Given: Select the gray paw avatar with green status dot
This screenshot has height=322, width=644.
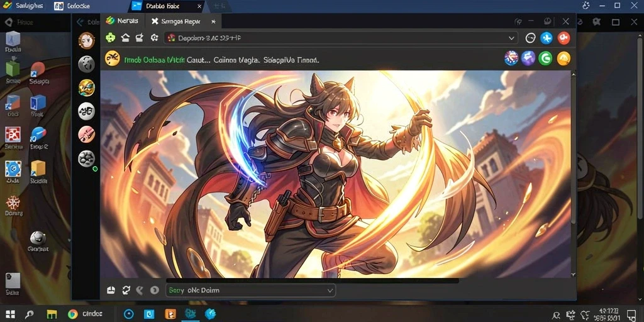Looking at the screenshot, I should pos(86,158).
